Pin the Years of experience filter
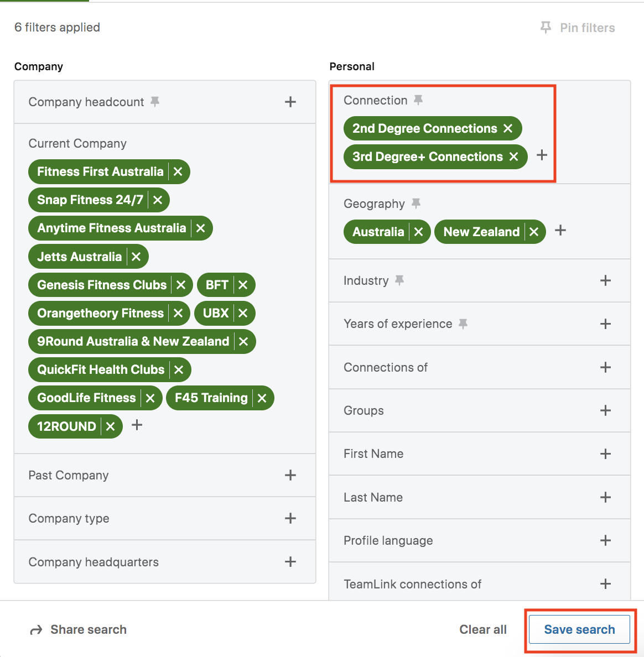 coord(463,324)
